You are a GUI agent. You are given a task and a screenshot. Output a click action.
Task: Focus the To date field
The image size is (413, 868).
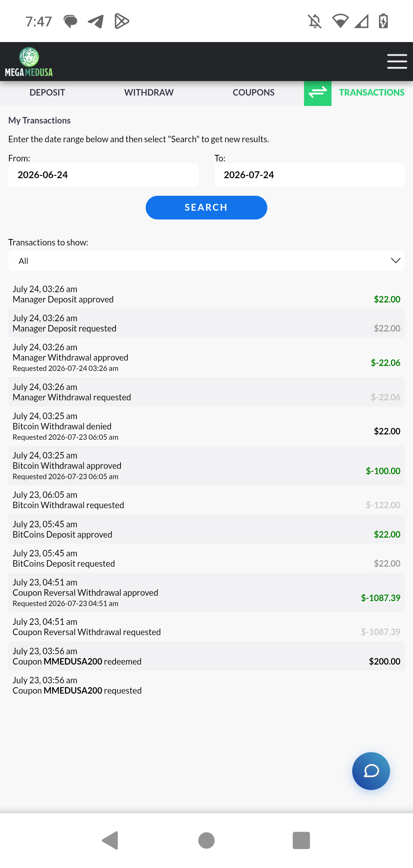309,175
